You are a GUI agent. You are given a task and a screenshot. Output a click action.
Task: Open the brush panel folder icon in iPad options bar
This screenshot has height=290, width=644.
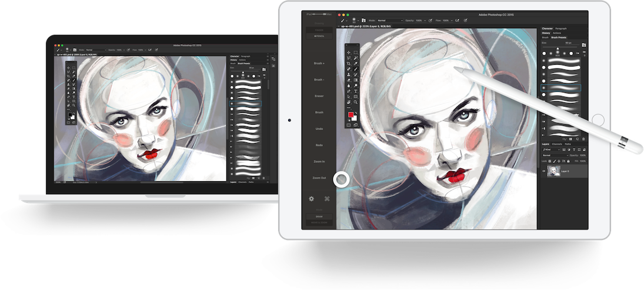[363, 21]
